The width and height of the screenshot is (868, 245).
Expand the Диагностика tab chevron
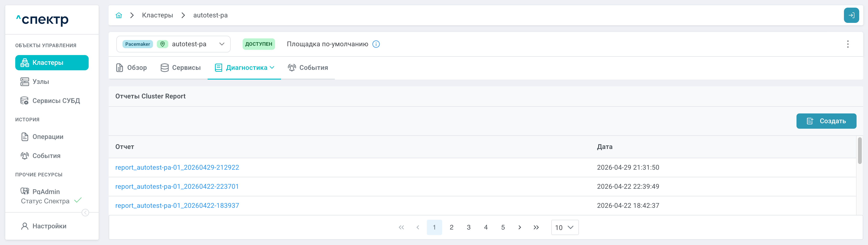click(x=272, y=68)
